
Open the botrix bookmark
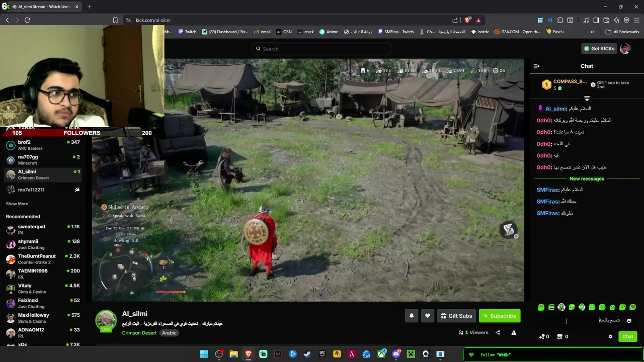[x=479, y=32]
